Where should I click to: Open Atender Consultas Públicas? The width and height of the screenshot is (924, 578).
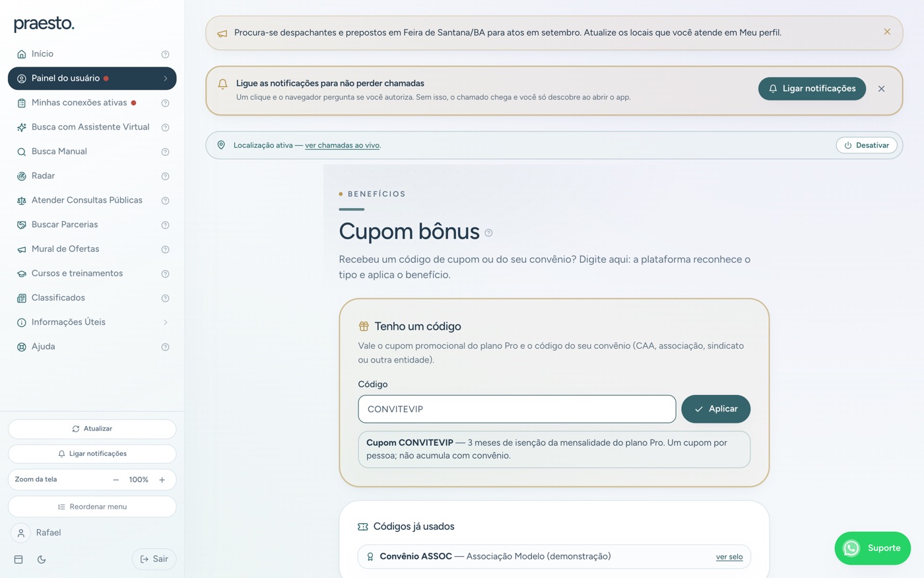(92, 201)
